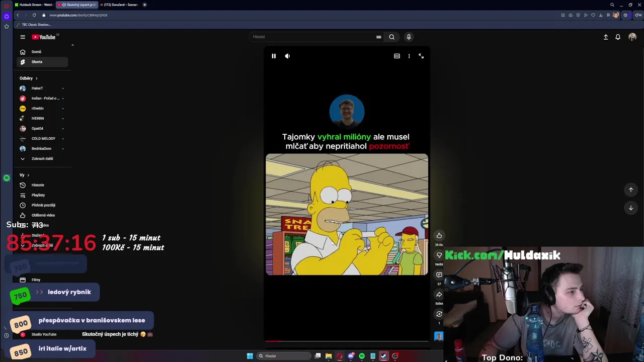The width and height of the screenshot is (644, 362).
Task: Open Historie in the sidebar
Action: [x=42, y=185]
